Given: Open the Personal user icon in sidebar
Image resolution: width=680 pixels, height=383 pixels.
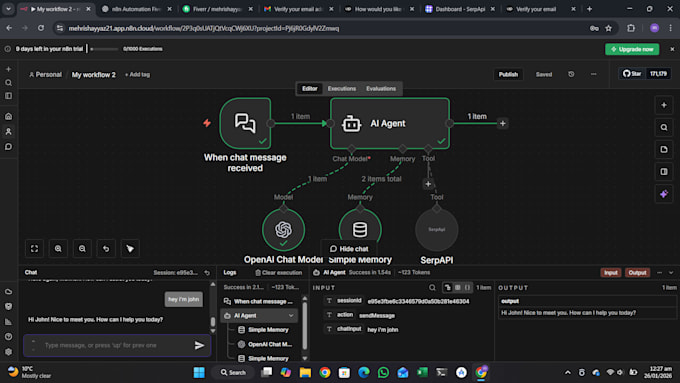Looking at the screenshot, I should [8, 131].
